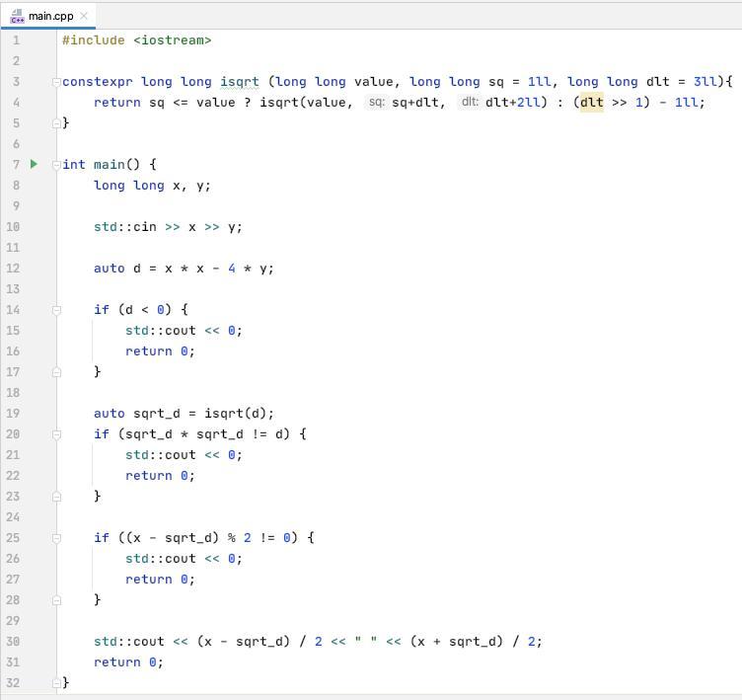Click the final 'return 0;' on line 31

click(x=128, y=662)
